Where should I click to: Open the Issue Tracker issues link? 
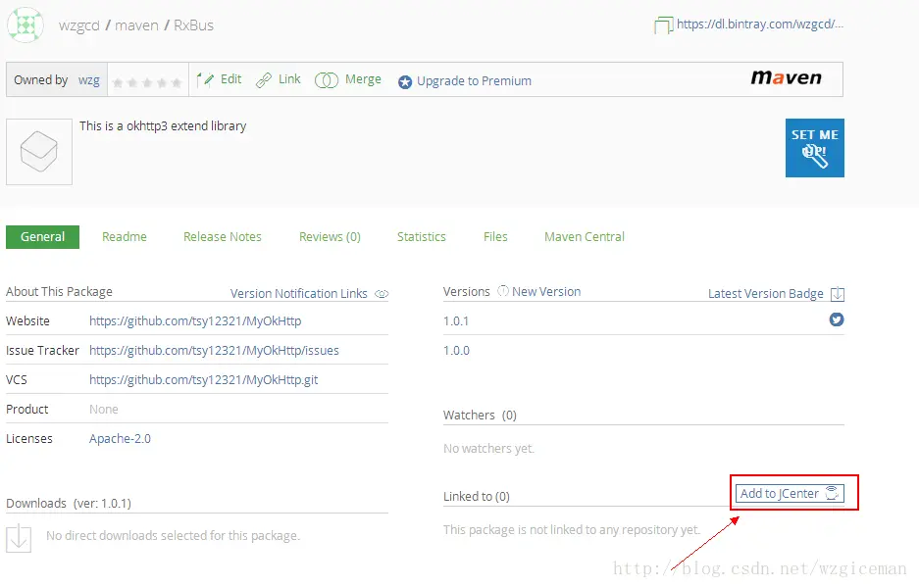click(x=214, y=350)
